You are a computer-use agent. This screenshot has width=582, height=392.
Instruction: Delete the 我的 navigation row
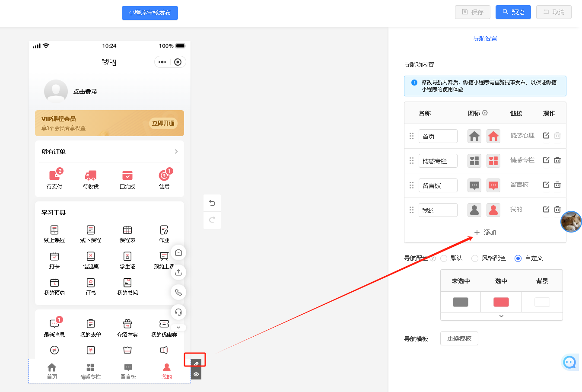coord(557,210)
